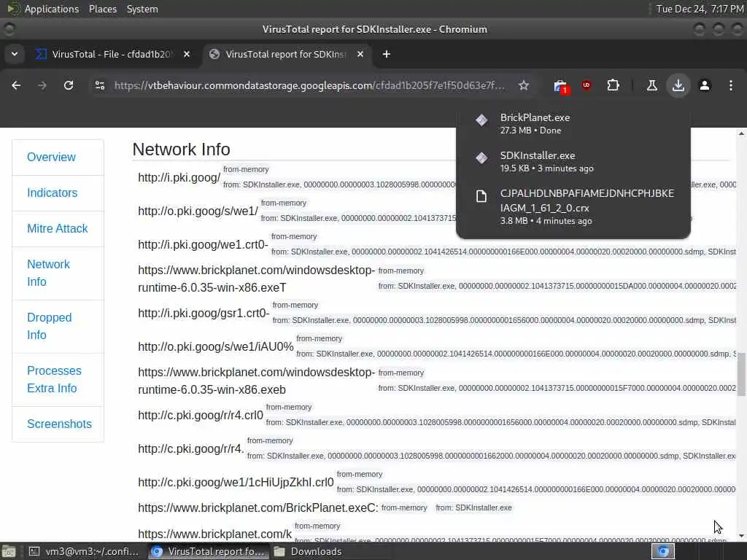The height and width of the screenshot is (560, 747).
Task: Select the brickplanet URL ending 'win-x86.exeb'
Action: tap(257, 381)
